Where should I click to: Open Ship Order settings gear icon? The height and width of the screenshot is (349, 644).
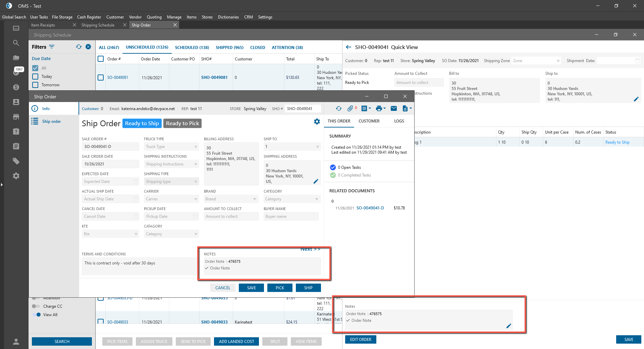pyautogui.click(x=317, y=121)
